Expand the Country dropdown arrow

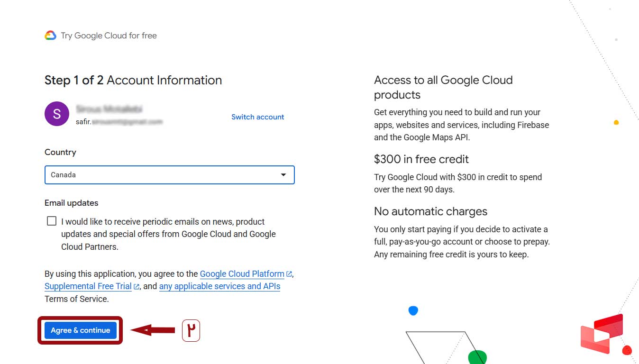(x=283, y=175)
